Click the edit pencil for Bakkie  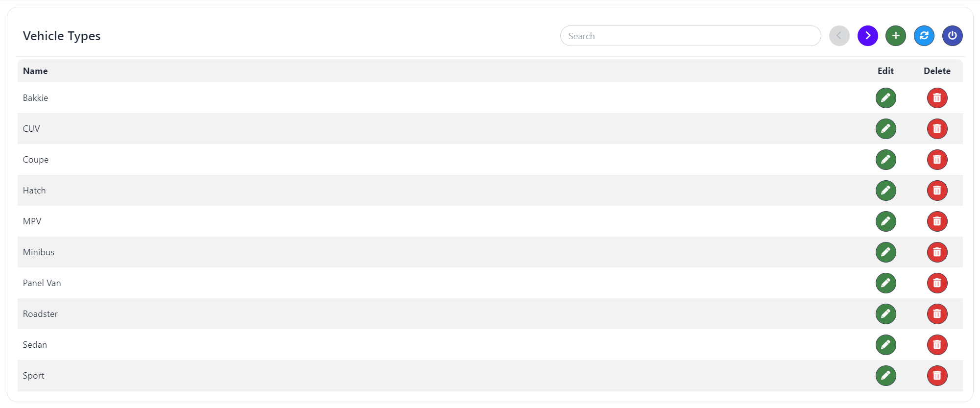click(x=885, y=98)
